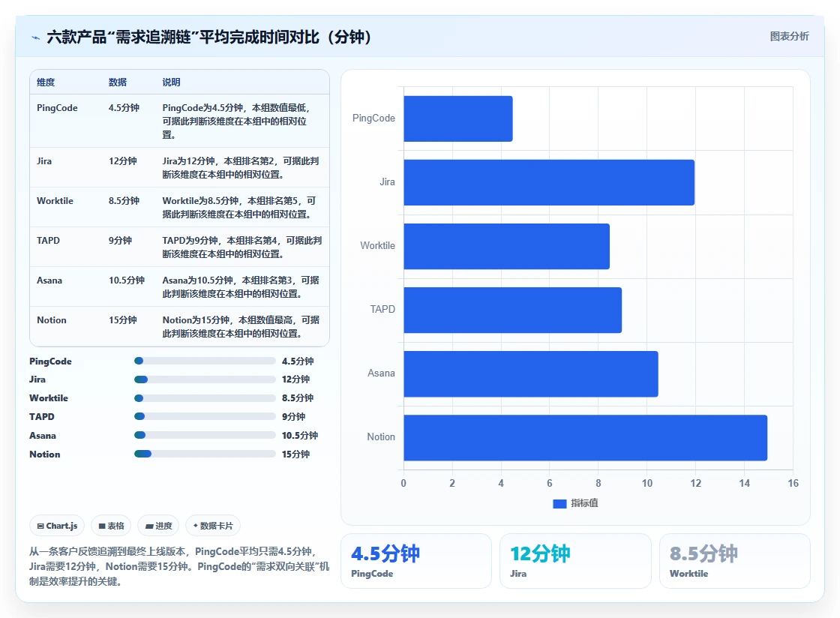Click description starting 'Jira为12分钟'

[241, 167]
